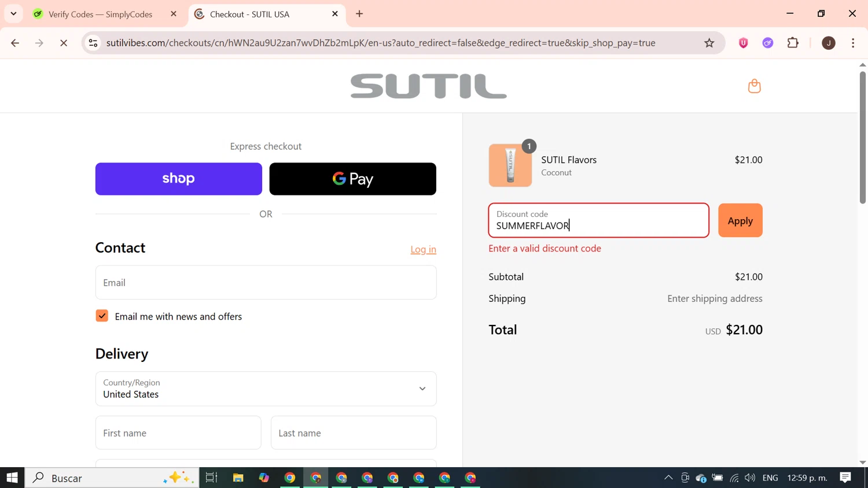Open the cart bag icon
The height and width of the screenshot is (488, 868).
pos(754,86)
